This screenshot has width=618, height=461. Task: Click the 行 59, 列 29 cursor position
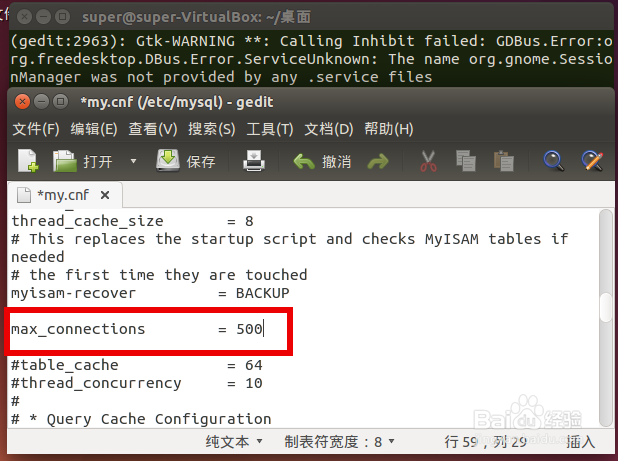coord(486,442)
